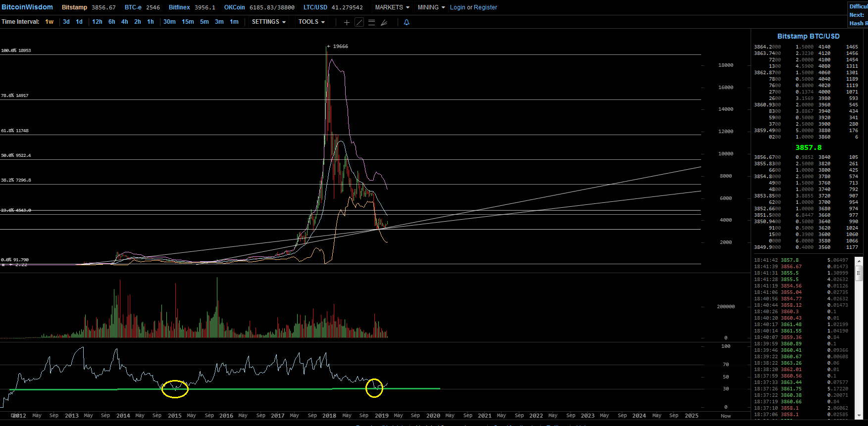Open the MARKETS dropdown menu
This screenshot has height=426, width=868.
pyautogui.click(x=392, y=7)
